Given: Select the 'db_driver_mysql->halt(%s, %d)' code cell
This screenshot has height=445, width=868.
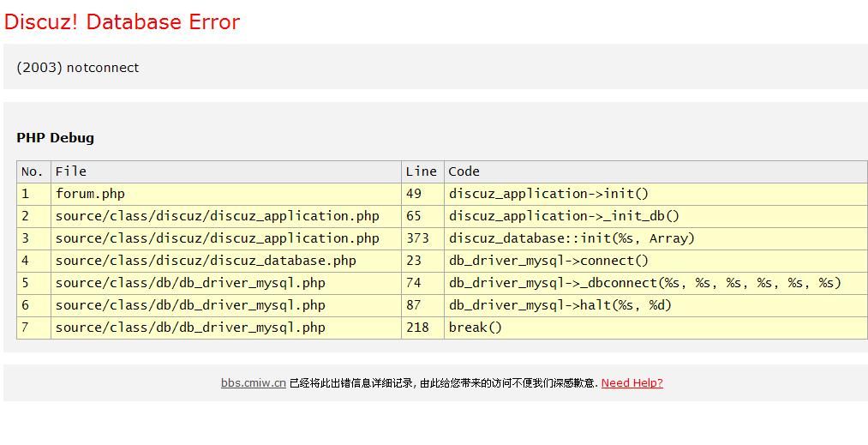Looking at the screenshot, I should (x=656, y=305).
